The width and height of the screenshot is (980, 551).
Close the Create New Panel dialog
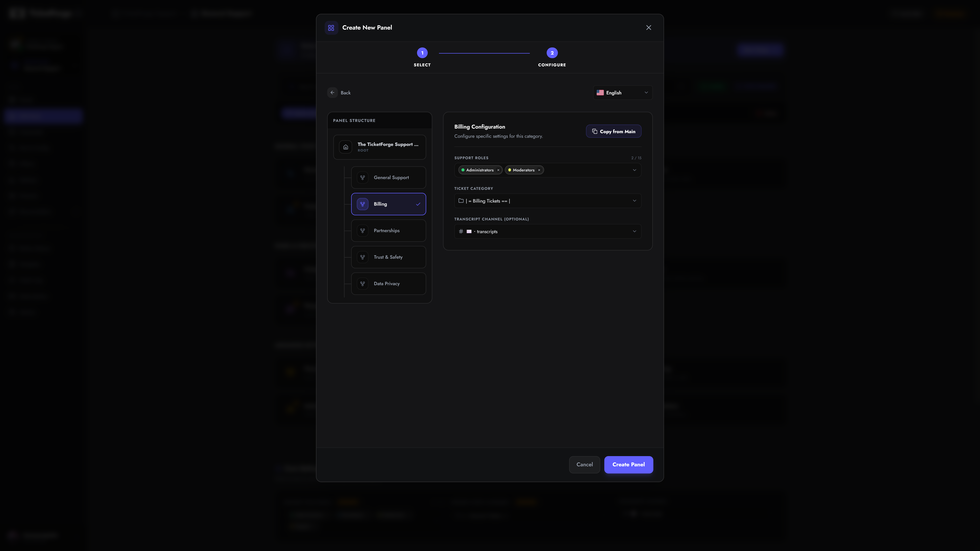click(649, 27)
